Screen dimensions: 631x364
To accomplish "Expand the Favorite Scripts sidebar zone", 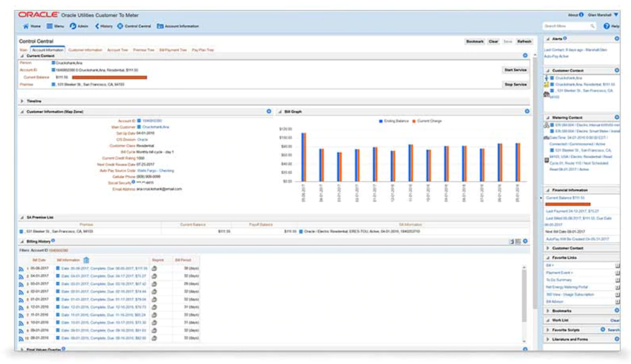I will tap(548, 330).
